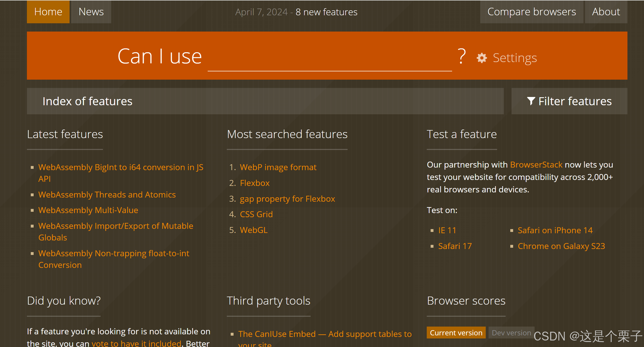Viewport: 644px width, 347px height.
Task: Click the Settings text label
Action: click(x=515, y=58)
